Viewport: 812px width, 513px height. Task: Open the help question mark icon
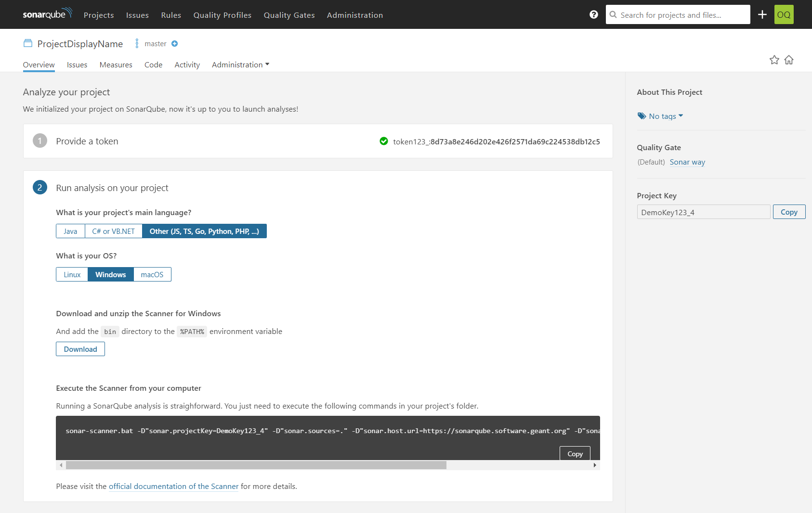point(594,14)
